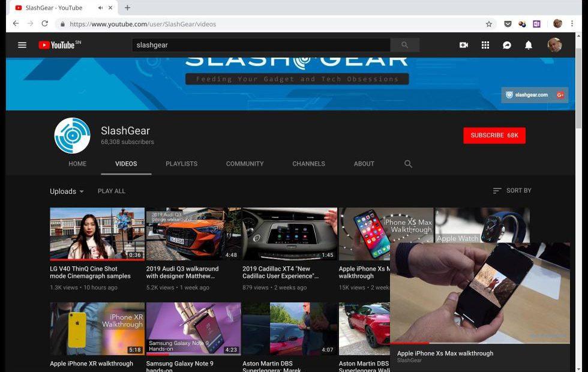Click mini player title Apple iPhone Xs Max walkthrough
Viewport: 588px width, 372px height.
(445, 353)
